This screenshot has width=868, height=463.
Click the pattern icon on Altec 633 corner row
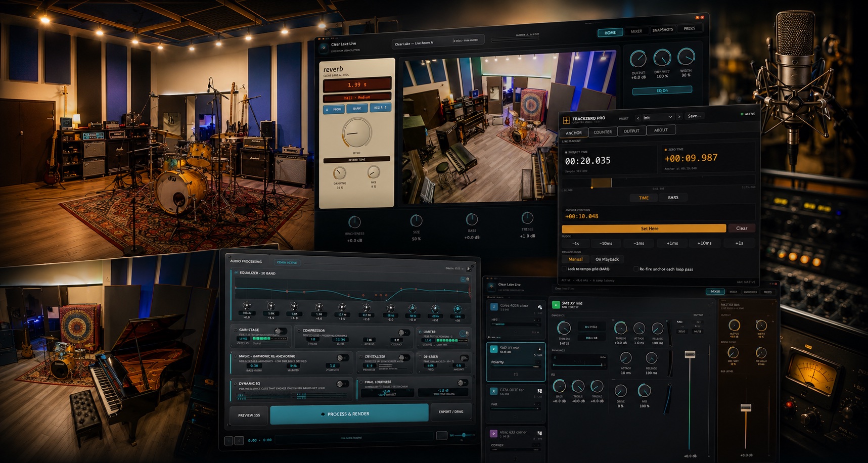[539, 434]
